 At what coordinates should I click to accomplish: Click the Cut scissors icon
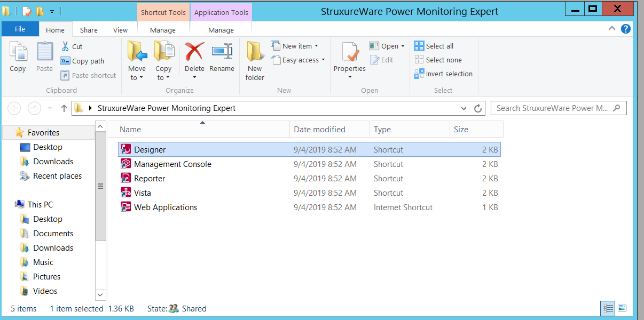pyautogui.click(x=65, y=46)
